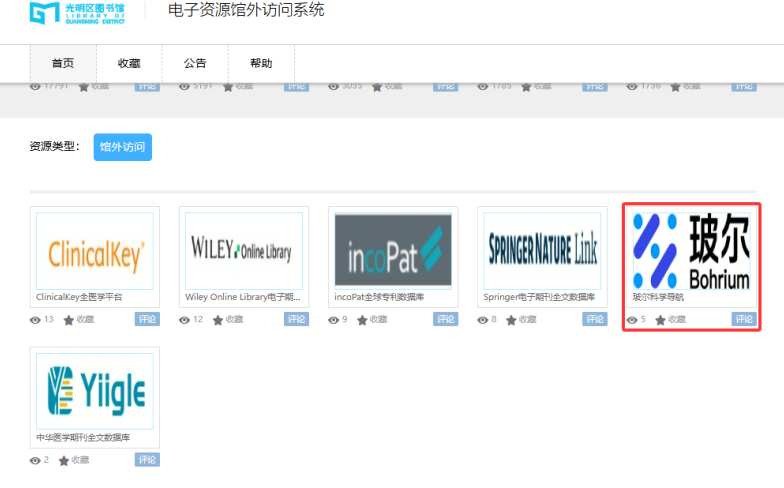Click the view-count eye icon under incoPat

(334, 320)
